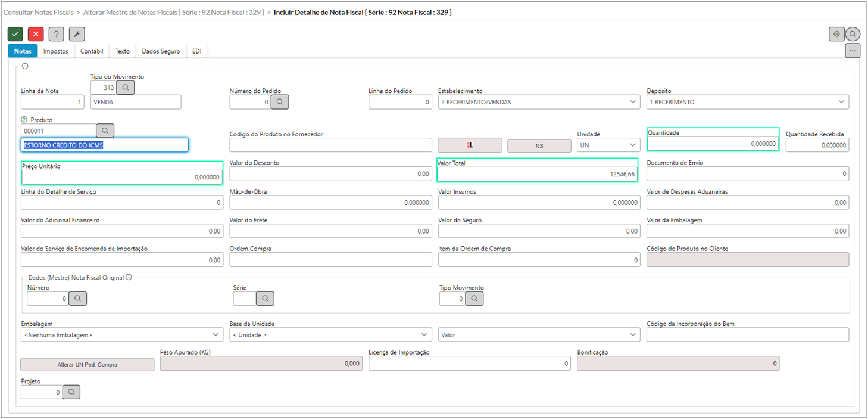The image size is (868, 419).
Task: Click the Valor Insumos field
Action: (539, 202)
